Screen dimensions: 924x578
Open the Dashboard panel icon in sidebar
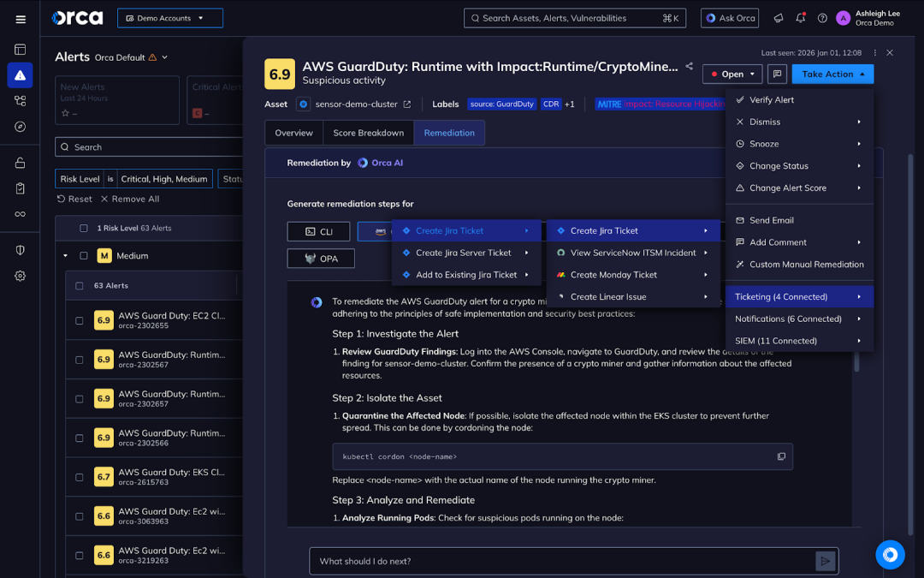point(19,49)
